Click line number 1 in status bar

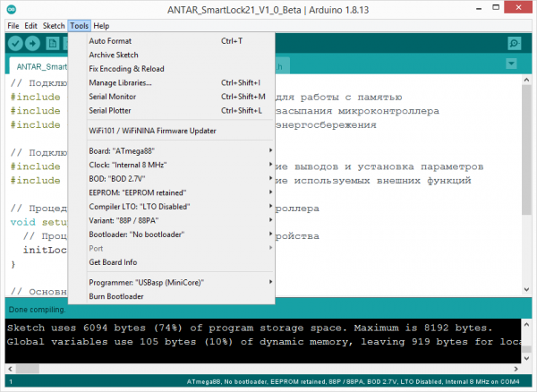point(11,382)
